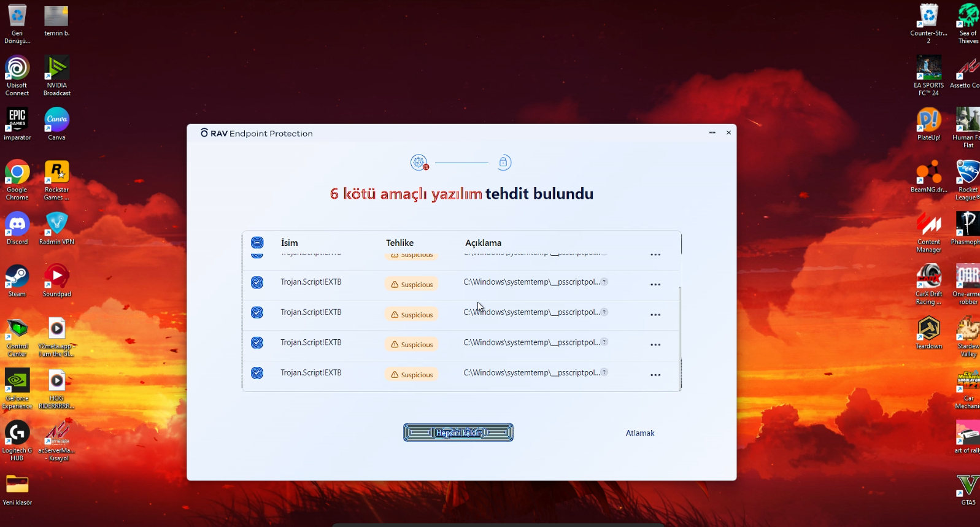Launch the Epic Games imparator shortcut
The height and width of the screenshot is (527, 980).
tap(17, 125)
